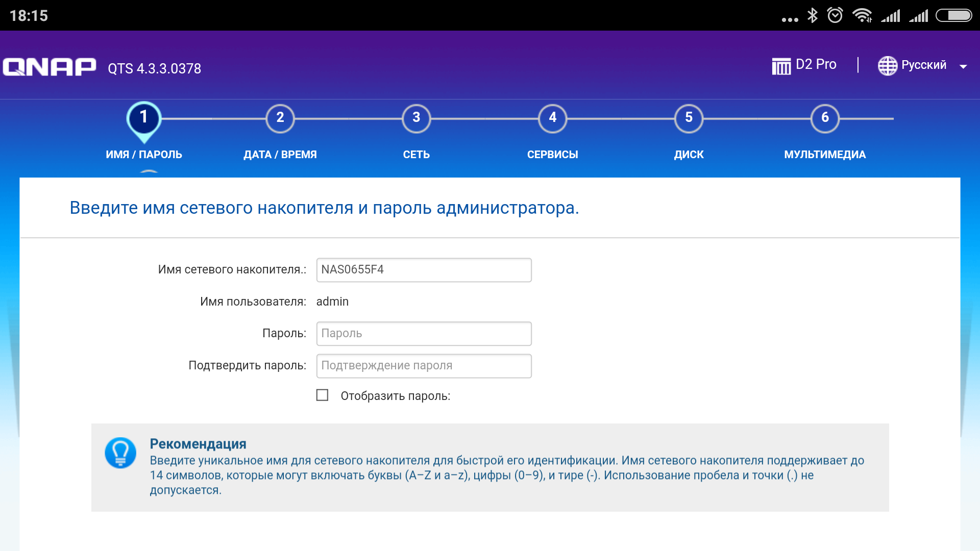Image resolution: width=980 pixels, height=551 pixels.
Task: Click the QNAP logo
Action: tap(50, 67)
